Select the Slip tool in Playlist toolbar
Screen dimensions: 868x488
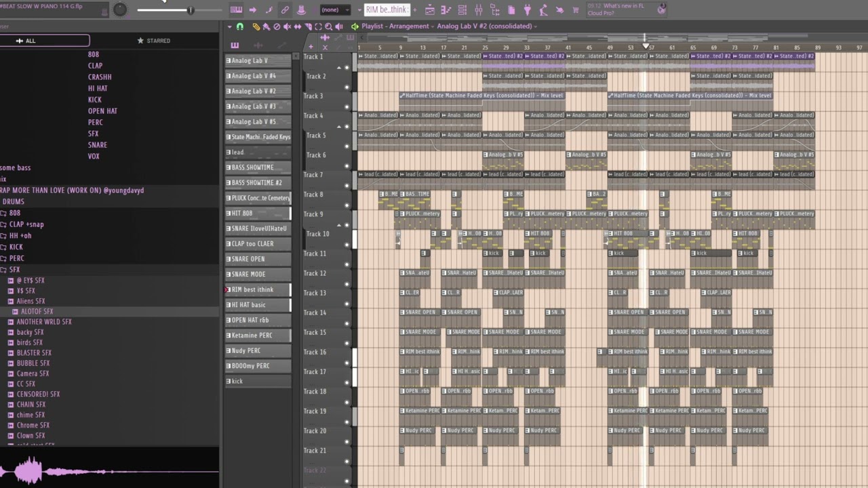[x=297, y=26]
